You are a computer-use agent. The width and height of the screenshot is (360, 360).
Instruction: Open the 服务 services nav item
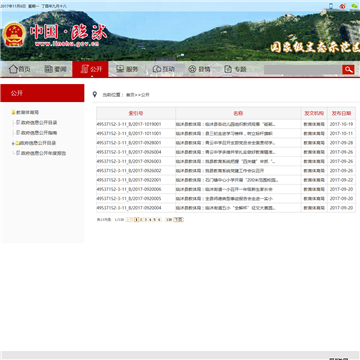[127, 69]
